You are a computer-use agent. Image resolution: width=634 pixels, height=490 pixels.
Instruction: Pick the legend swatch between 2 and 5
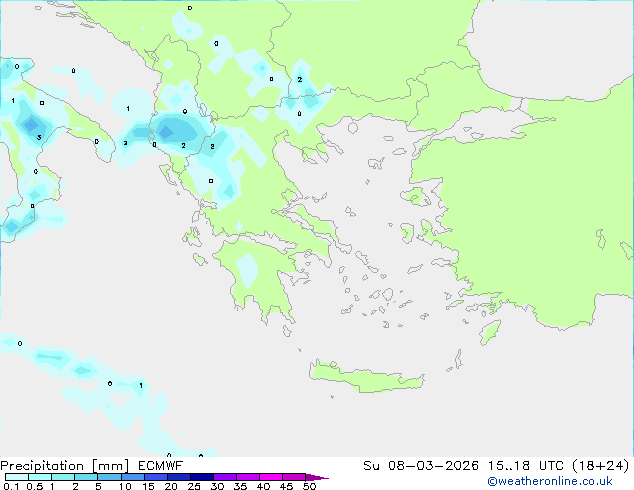pos(86,477)
